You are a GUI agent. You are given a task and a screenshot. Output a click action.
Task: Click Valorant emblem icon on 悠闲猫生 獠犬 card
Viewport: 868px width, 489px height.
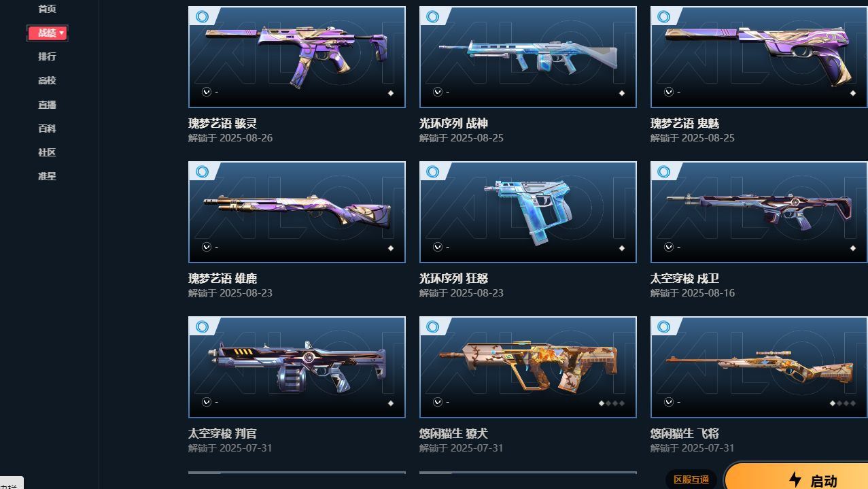438,402
